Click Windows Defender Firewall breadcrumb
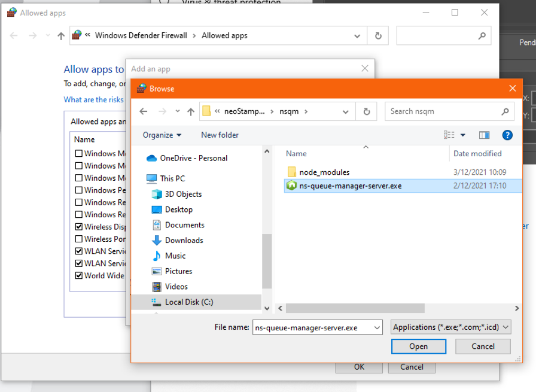 point(141,35)
